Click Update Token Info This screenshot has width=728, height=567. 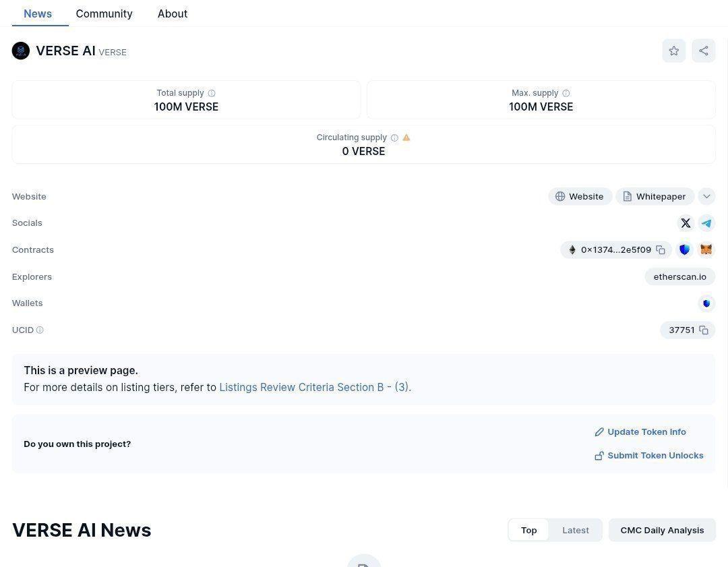(640, 432)
